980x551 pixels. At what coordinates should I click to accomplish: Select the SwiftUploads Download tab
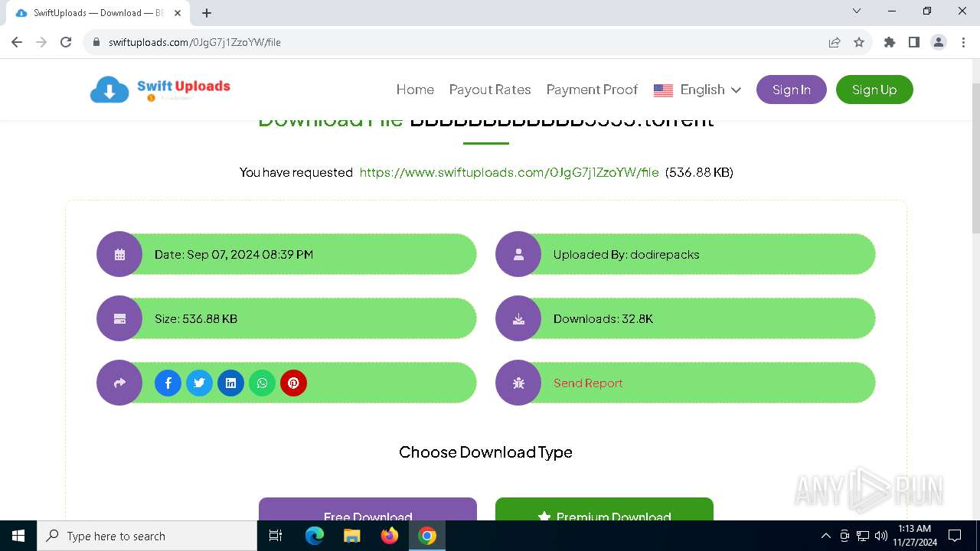[97, 13]
